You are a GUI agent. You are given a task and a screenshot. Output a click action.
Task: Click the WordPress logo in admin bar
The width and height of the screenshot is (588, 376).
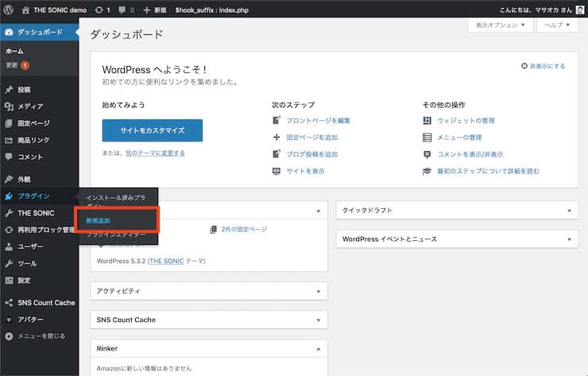pos(8,10)
